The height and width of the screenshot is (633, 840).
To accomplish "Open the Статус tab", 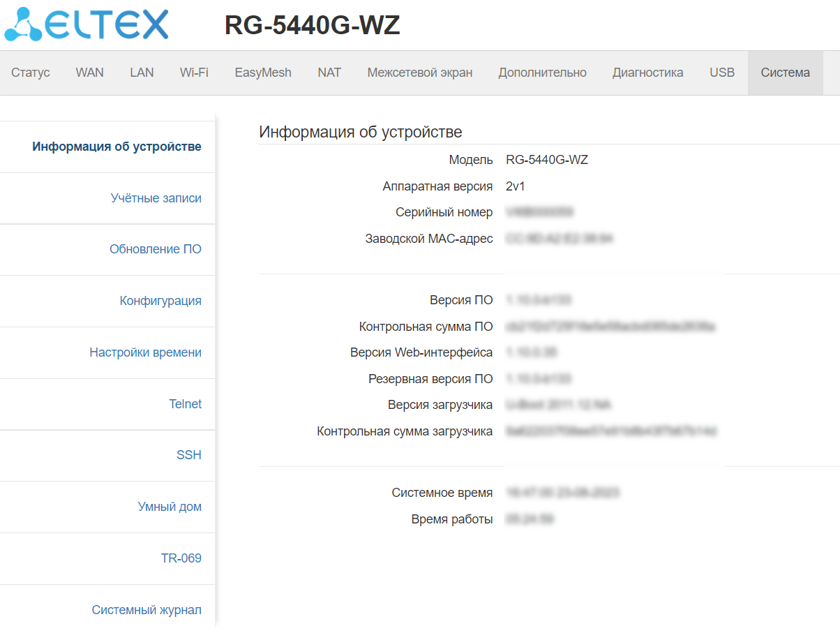I will [31, 73].
